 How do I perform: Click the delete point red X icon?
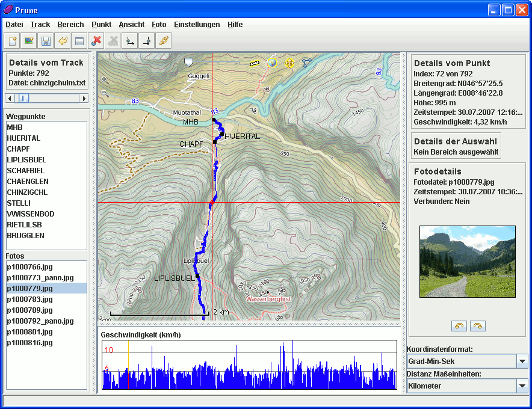(96, 41)
